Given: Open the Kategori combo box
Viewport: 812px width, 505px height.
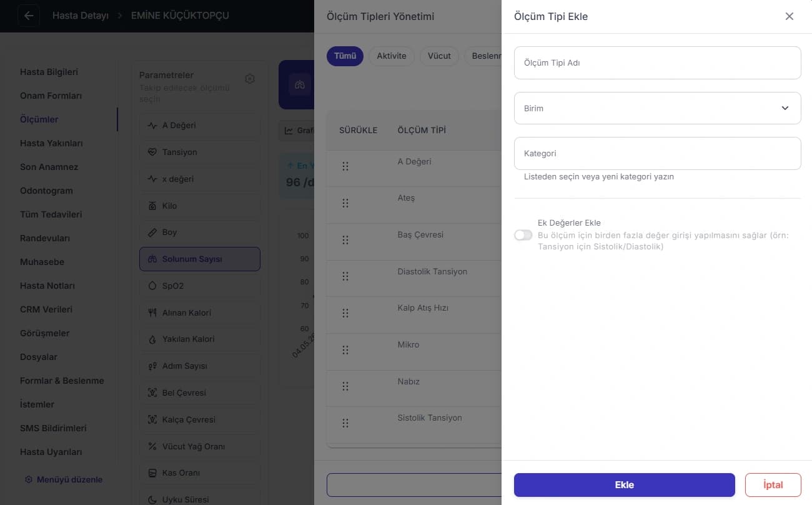Looking at the screenshot, I should tap(657, 153).
